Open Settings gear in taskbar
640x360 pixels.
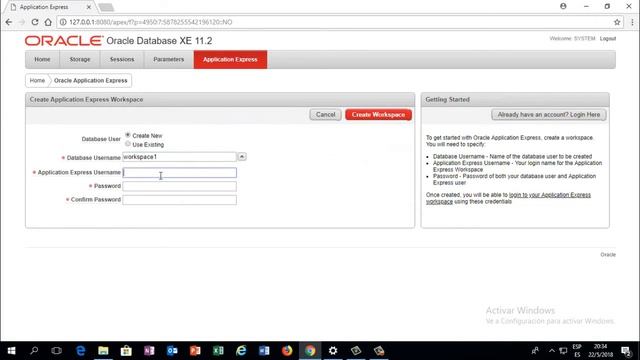click(333, 351)
